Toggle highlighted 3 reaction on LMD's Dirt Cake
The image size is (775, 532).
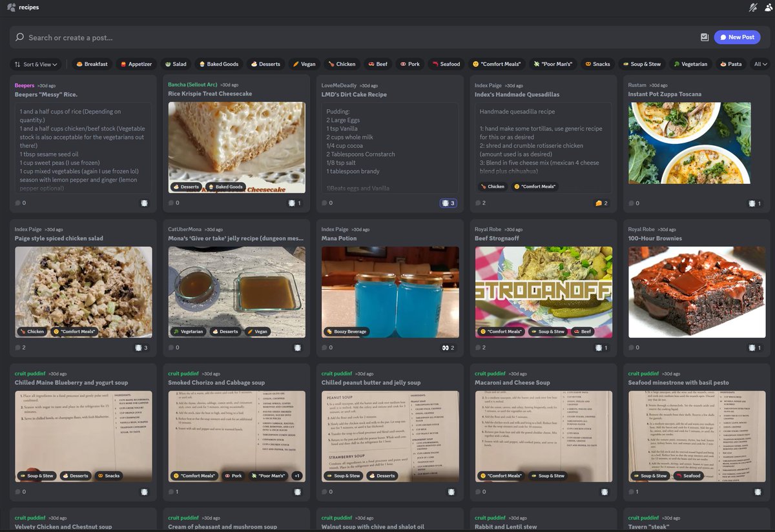click(448, 203)
